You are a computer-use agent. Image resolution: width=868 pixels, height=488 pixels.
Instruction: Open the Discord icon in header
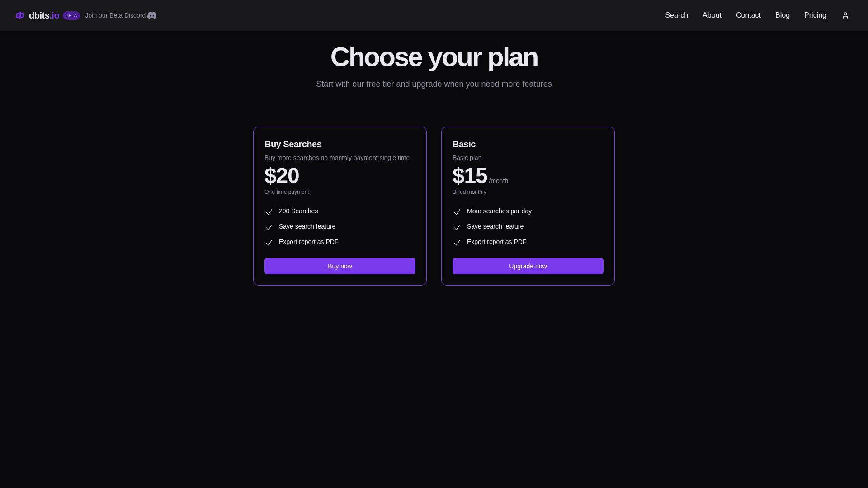point(152,15)
